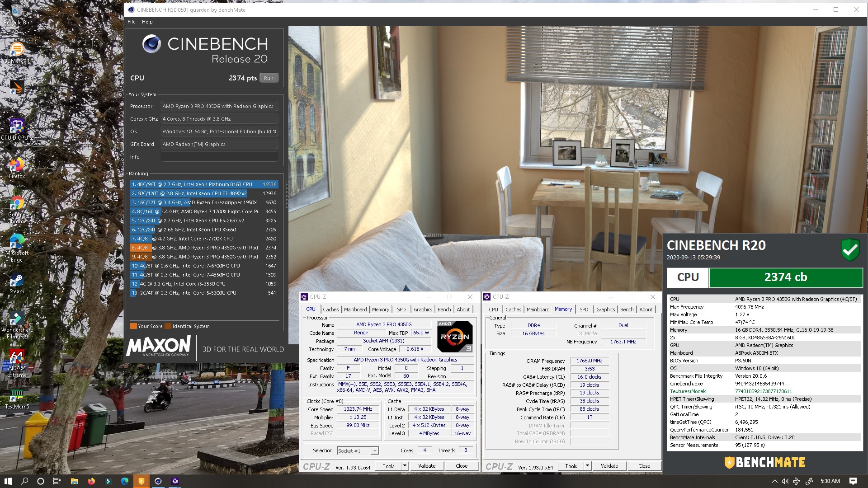Open the Textures/Models link in BenchMate panel
The image size is (868, 488).
point(688,391)
